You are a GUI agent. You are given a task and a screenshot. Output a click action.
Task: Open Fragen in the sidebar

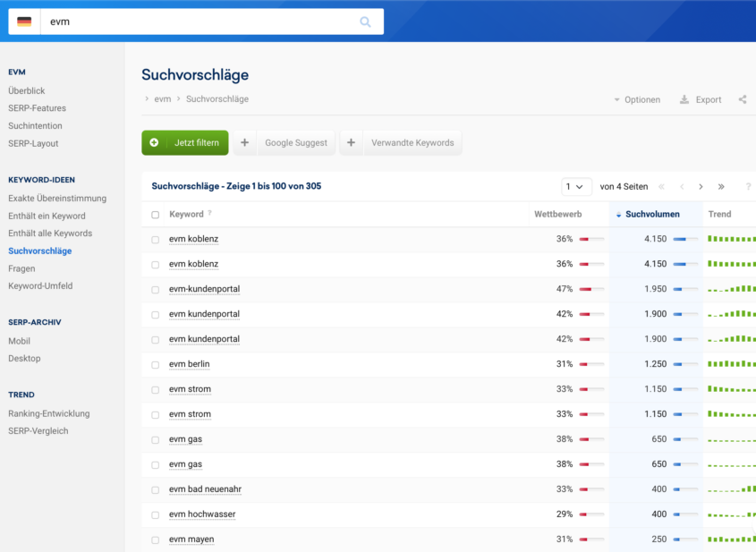(21, 268)
